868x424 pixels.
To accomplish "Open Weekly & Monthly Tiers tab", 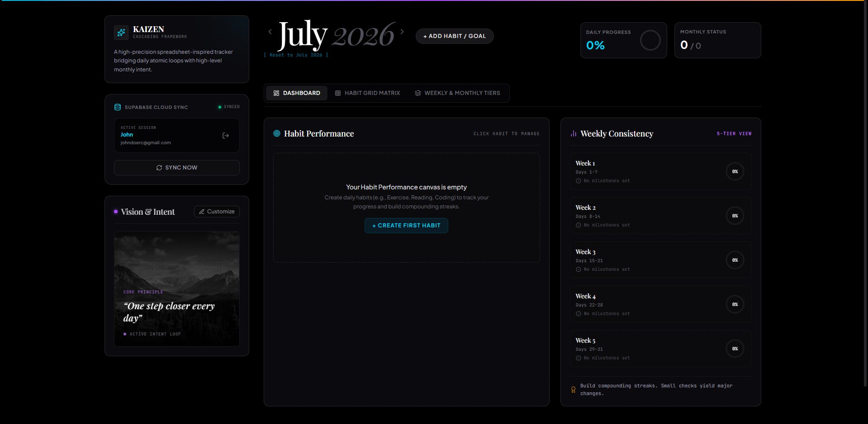I will coord(457,93).
